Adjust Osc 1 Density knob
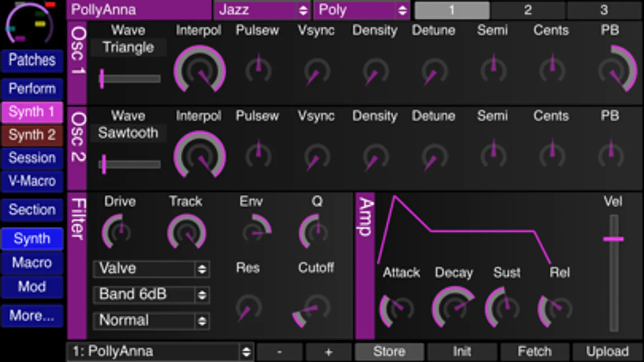The width and height of the screenshot is (644, 362). coord(375,72)
